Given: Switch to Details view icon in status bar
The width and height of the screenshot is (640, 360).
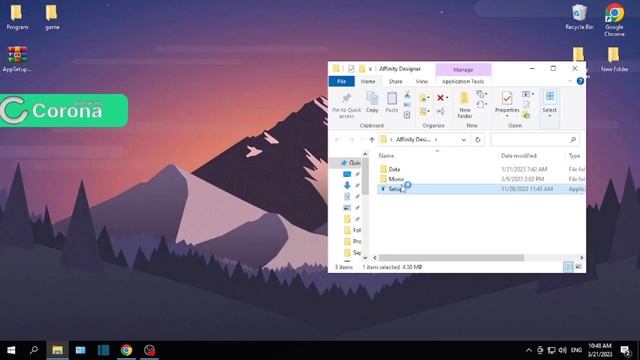Looking at the screenshot, I should pos(568,267).
